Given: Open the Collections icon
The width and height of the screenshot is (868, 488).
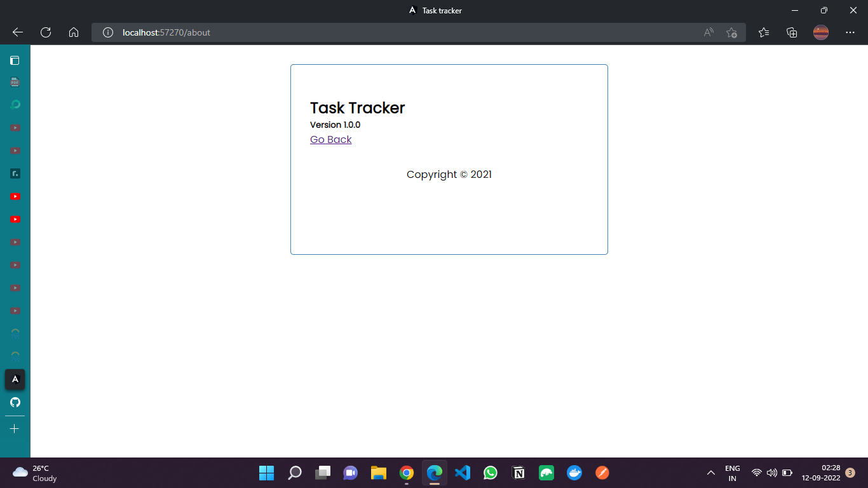Looking at the screenshot, I should pyautogui.click(x=792, y=32).
